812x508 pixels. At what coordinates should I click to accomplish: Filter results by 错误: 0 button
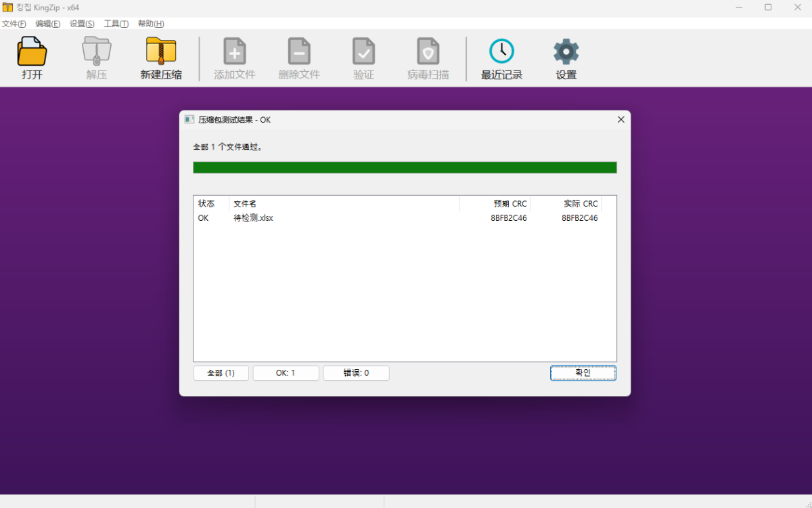(x=356, y=373)
